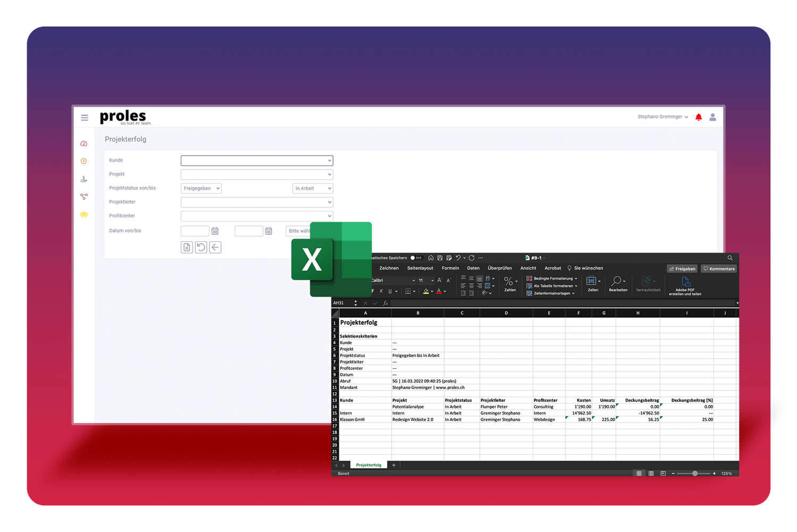Viewport: 797px width, 532px height.
Task: Click the Kommentare button
Action: [719, 269]
